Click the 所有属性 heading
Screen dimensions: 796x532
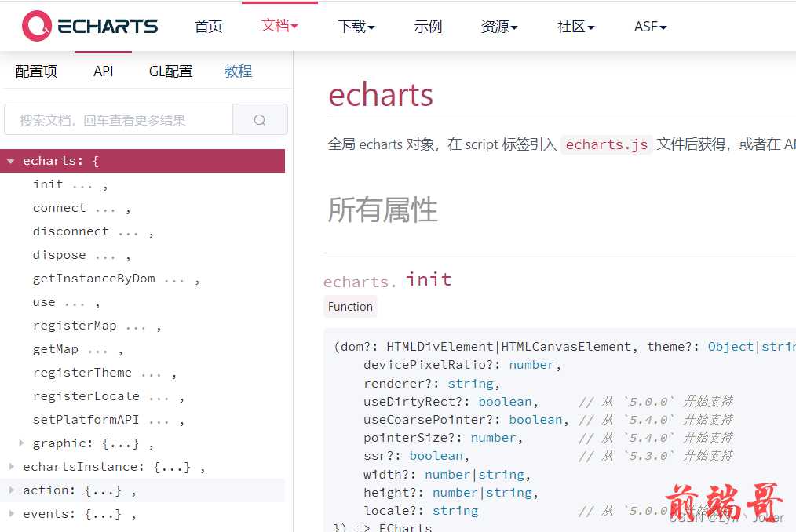(383, 210)
